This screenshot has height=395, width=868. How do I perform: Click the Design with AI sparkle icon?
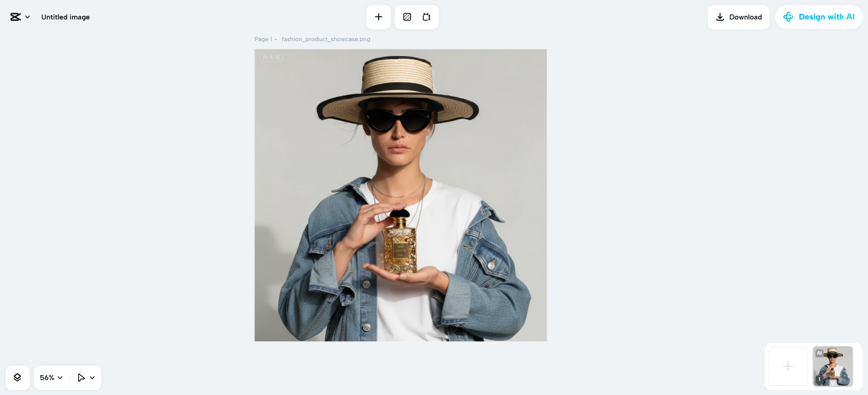tap(788, 17)
